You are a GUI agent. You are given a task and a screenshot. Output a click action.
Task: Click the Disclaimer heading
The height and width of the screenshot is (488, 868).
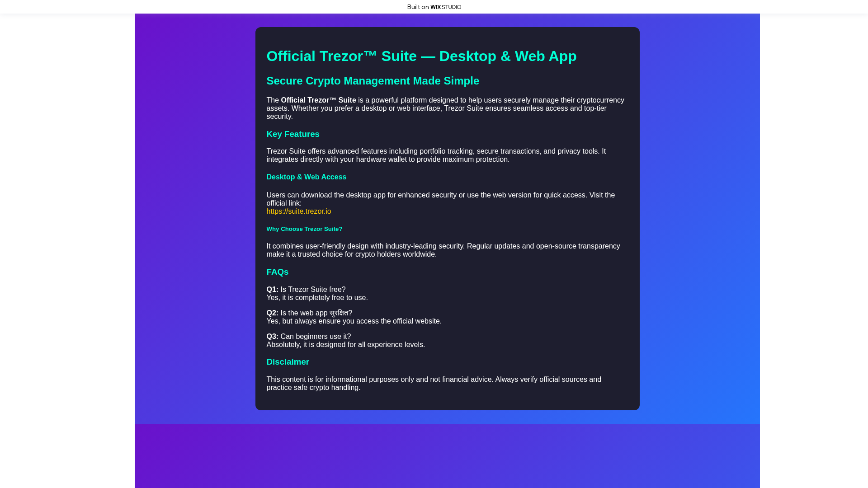coord(288,362)
